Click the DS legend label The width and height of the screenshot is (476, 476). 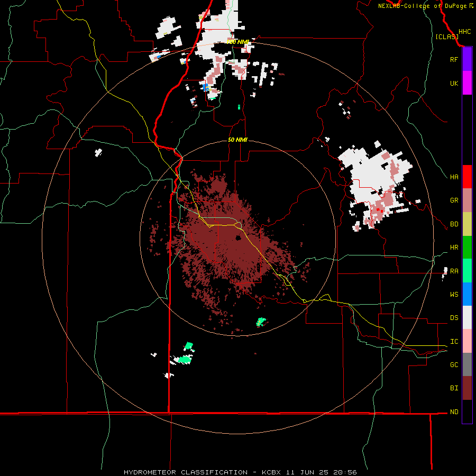pos(454,318)
